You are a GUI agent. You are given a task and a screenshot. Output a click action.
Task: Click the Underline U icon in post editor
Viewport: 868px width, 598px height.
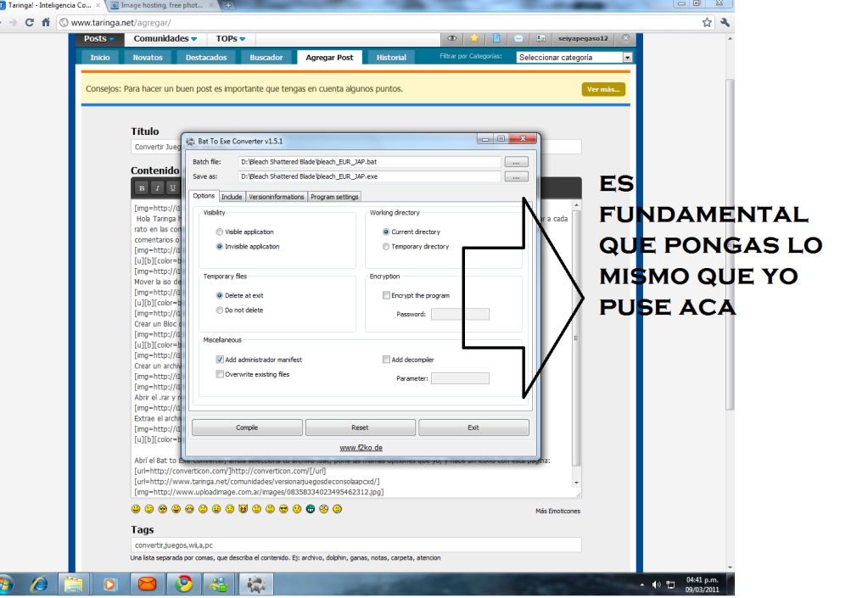click(x=173, y=188)
